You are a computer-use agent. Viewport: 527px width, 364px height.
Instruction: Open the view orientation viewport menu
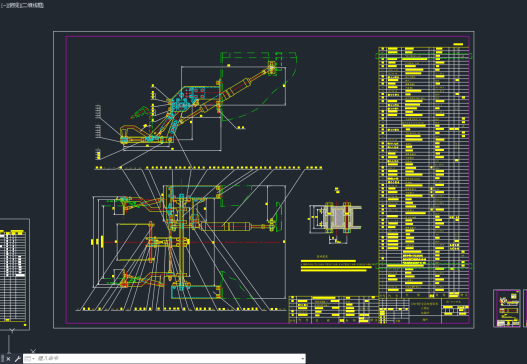click(14, 5)
